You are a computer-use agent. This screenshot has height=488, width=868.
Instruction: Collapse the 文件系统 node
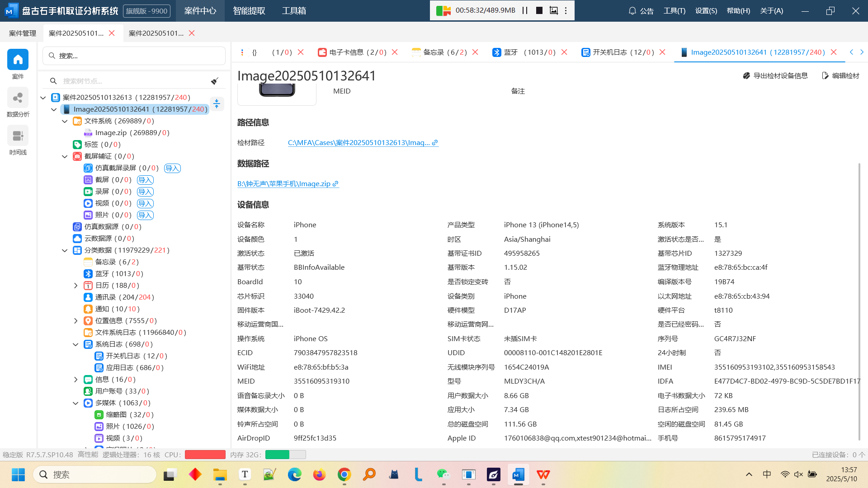65,121
